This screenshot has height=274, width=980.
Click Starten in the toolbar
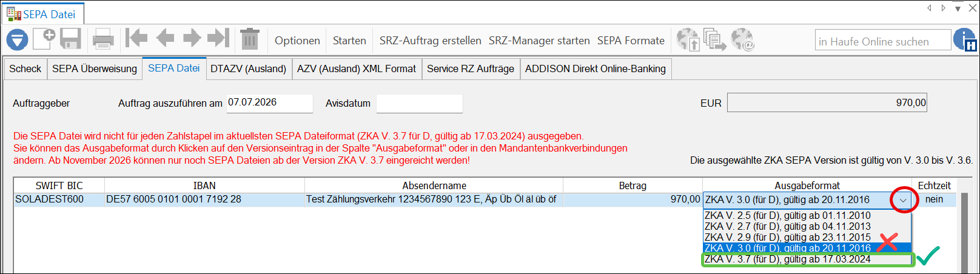349,41
